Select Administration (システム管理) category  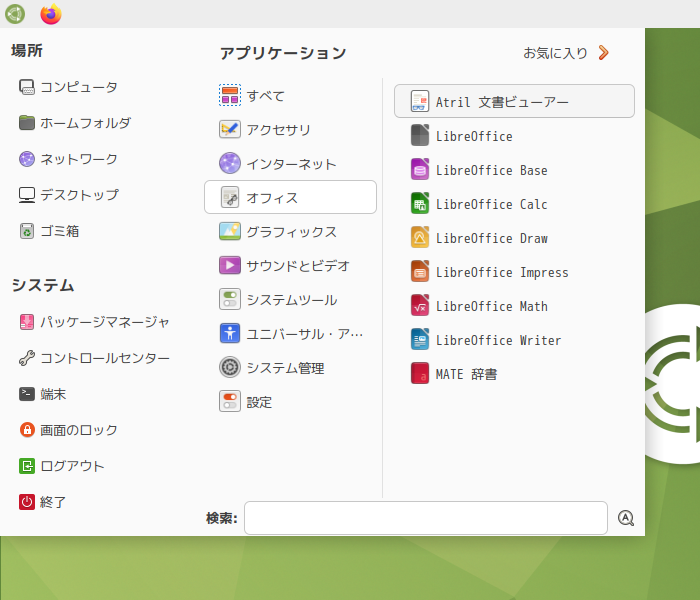click(x=290, y=367)
